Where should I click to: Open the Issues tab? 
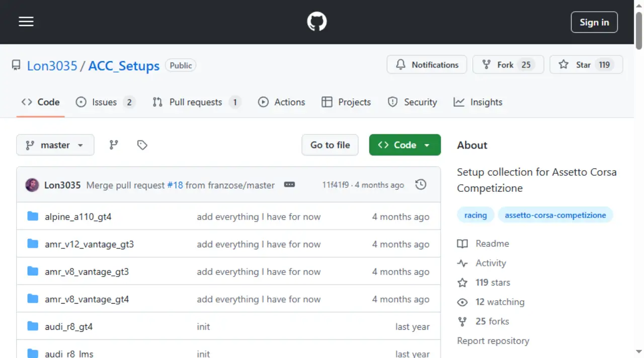point(105,102)
